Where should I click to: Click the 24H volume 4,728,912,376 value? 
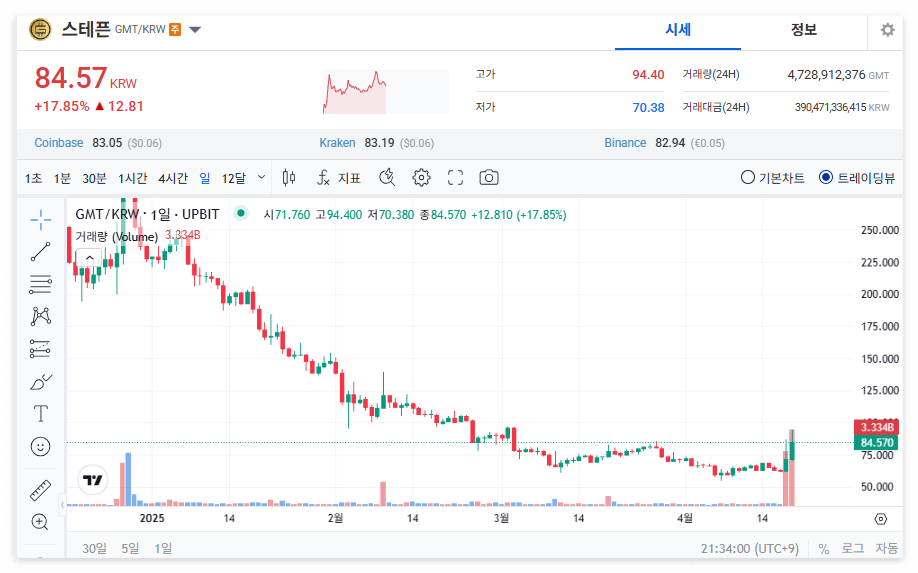pos(826,75)
